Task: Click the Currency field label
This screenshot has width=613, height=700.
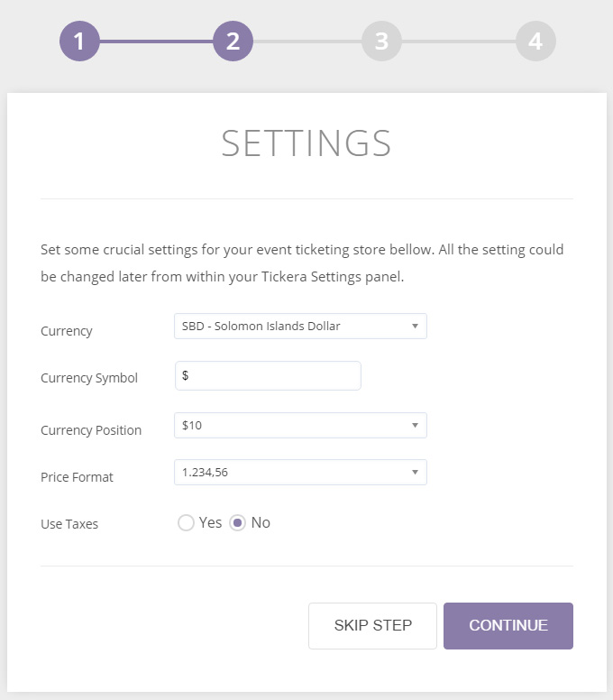Action: pyautogui.click(x=67, y=331)
